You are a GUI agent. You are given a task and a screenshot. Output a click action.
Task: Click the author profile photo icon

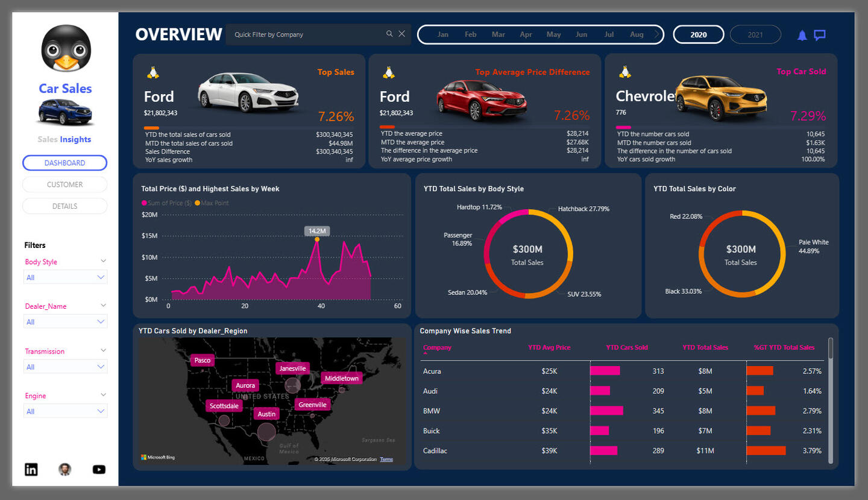(65, 469)
